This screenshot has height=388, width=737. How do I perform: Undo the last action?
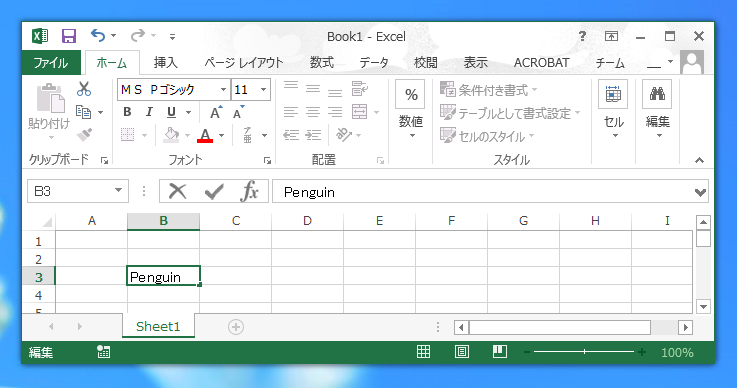[98, 36]
